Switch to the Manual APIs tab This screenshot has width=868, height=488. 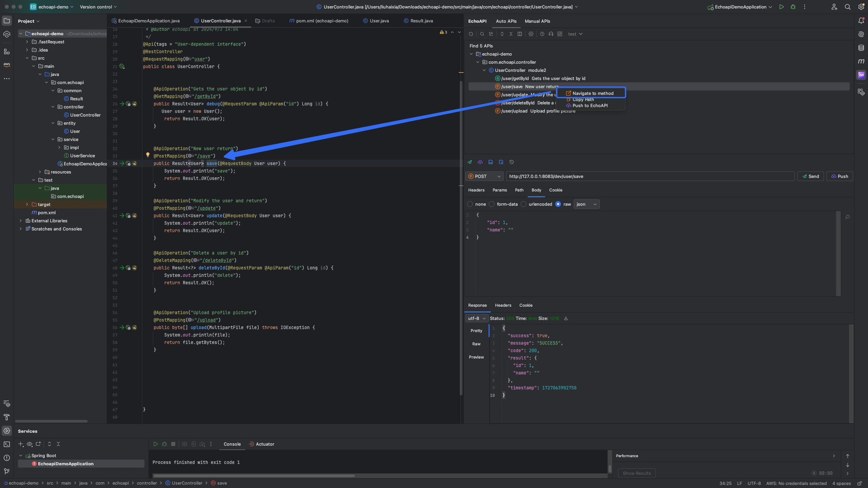[x=537, y=21]
